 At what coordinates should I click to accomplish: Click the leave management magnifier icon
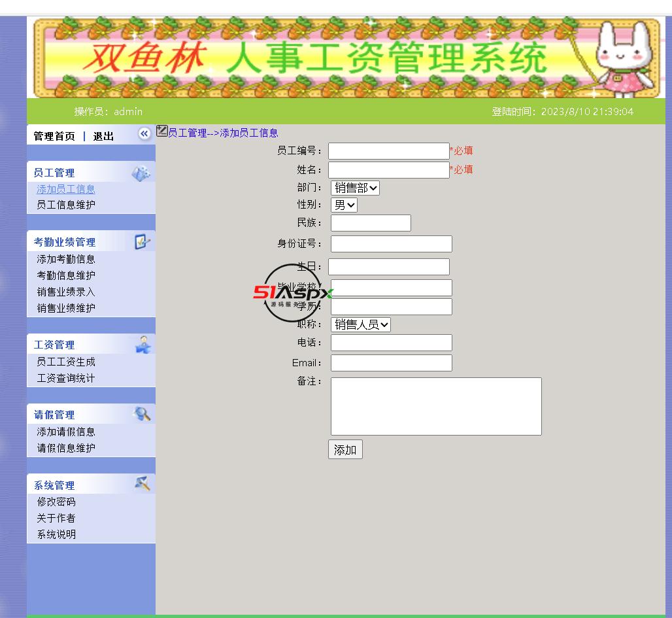click(x=142, y=414)
